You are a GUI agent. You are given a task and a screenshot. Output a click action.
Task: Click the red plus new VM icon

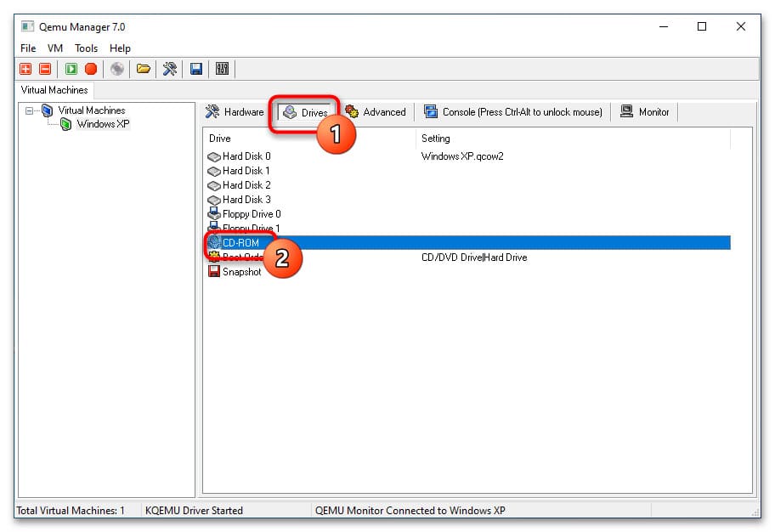pos(26,69)
